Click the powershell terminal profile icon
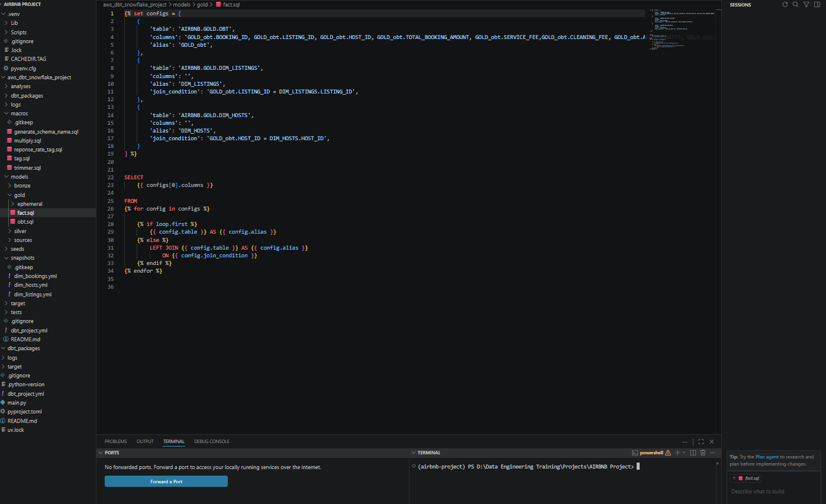The width and height of the screenshot is (826, 504). pos(635,453)
